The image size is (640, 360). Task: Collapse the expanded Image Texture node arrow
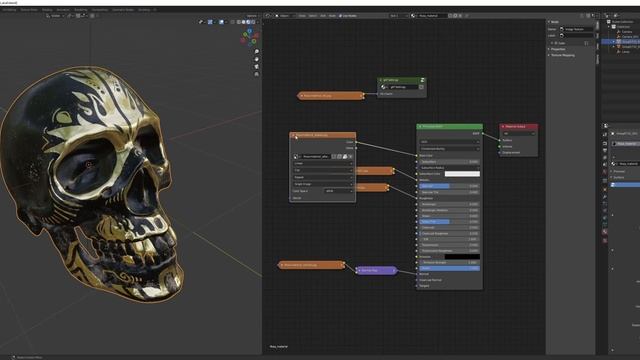tap(293, 135)
